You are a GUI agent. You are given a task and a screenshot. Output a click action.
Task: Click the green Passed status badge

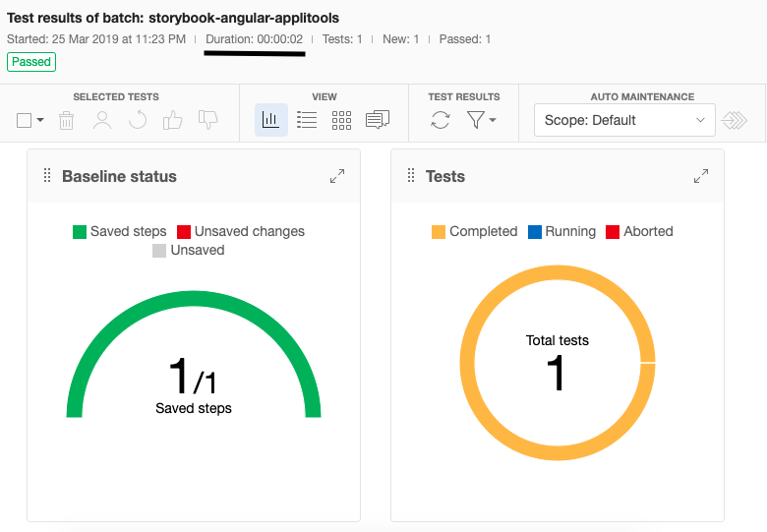point(31,61)
